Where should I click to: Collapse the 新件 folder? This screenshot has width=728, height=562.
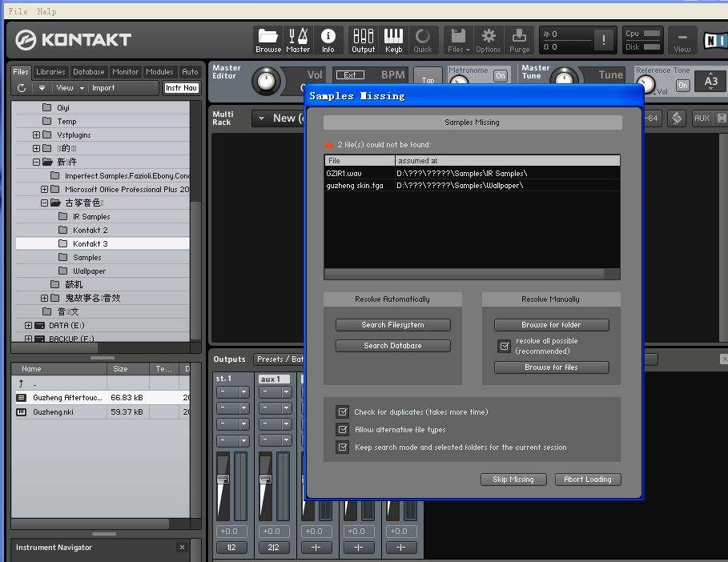tap(34, 162)
